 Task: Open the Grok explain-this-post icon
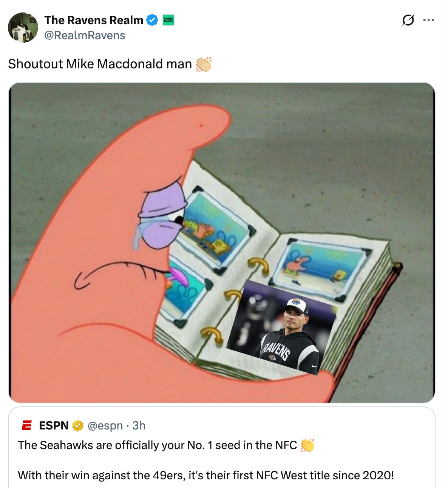coord(408,20)
